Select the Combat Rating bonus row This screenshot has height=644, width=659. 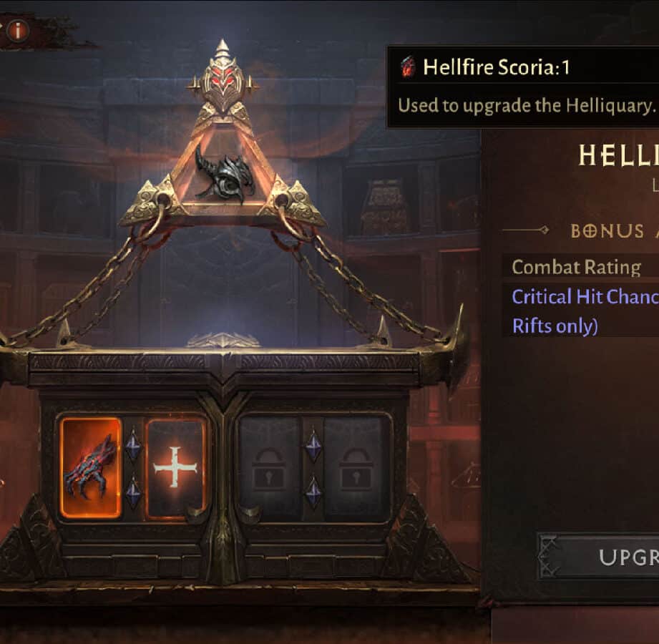pyautogui.click(x=580, y=268)
